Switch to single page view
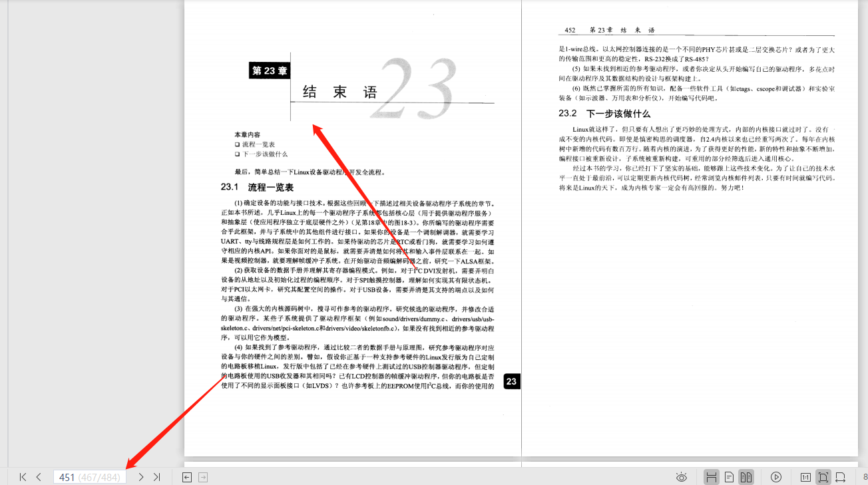Image resolution: width=868 pixels, height=485 pixels. coord(730,477)
